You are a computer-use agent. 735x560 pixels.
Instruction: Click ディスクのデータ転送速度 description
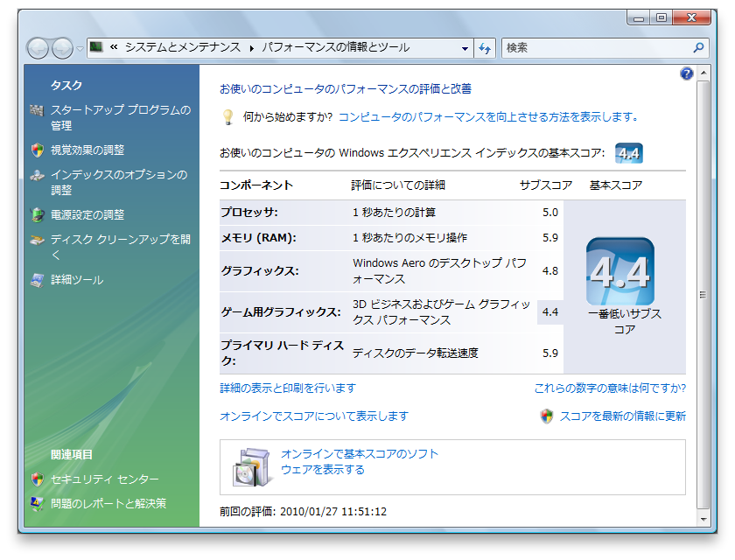point(416,353)
